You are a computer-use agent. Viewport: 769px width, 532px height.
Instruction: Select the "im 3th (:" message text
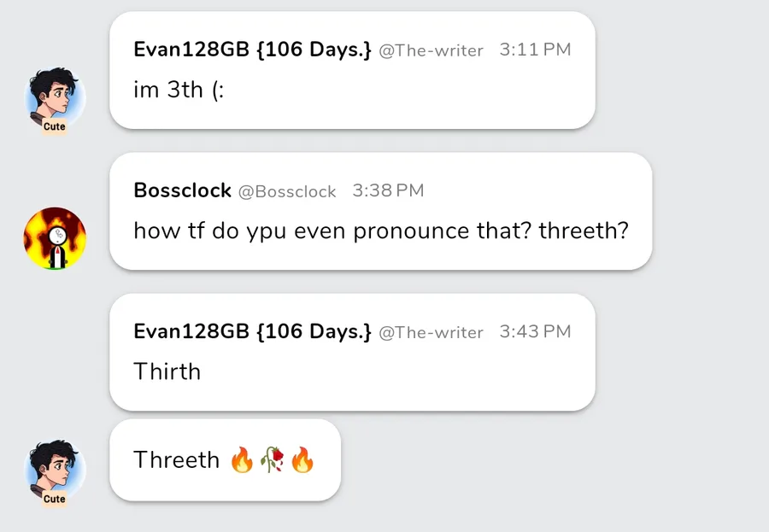179,91
